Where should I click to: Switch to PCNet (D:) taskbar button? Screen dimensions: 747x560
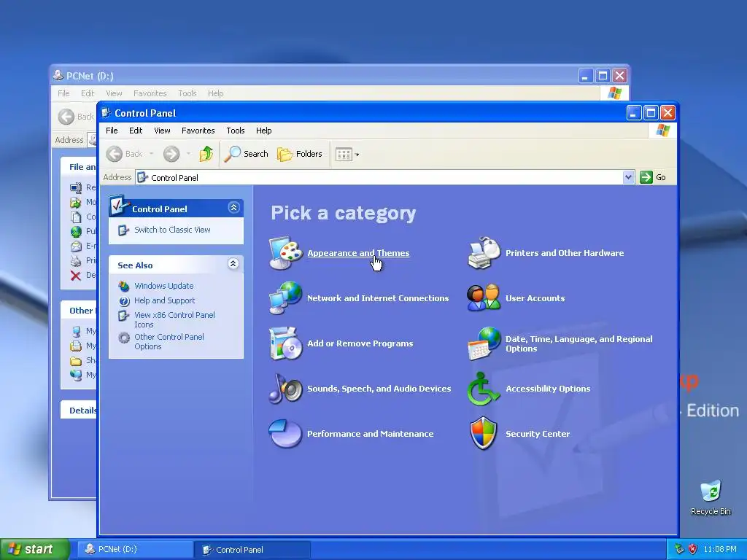point(135,549)
